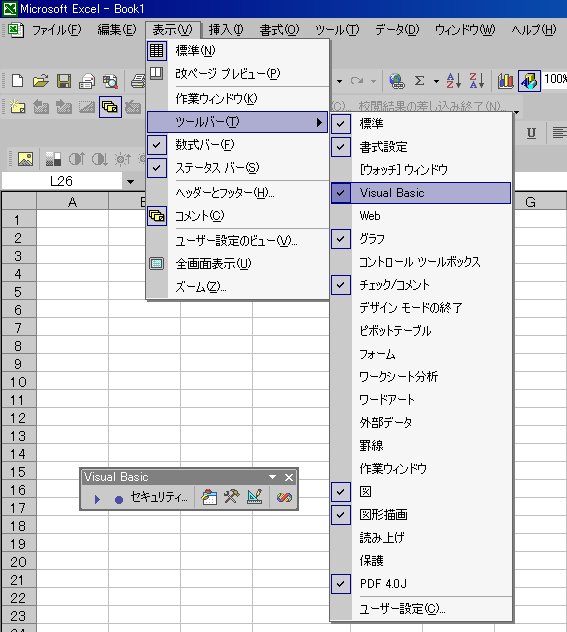Open the redo history dropdown arrow
The height and width of the screenshot is (632, 567).
click(x=374, y=81)
